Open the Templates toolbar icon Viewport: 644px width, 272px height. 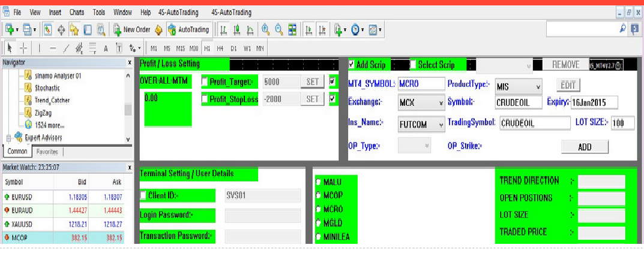[374, 29]
